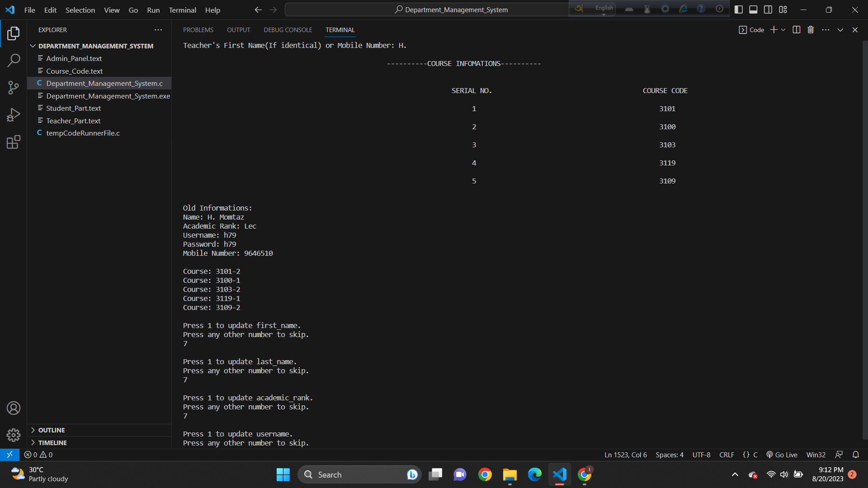Open the Extensions view
868x488 pixels.
click(x=14, y=141)
